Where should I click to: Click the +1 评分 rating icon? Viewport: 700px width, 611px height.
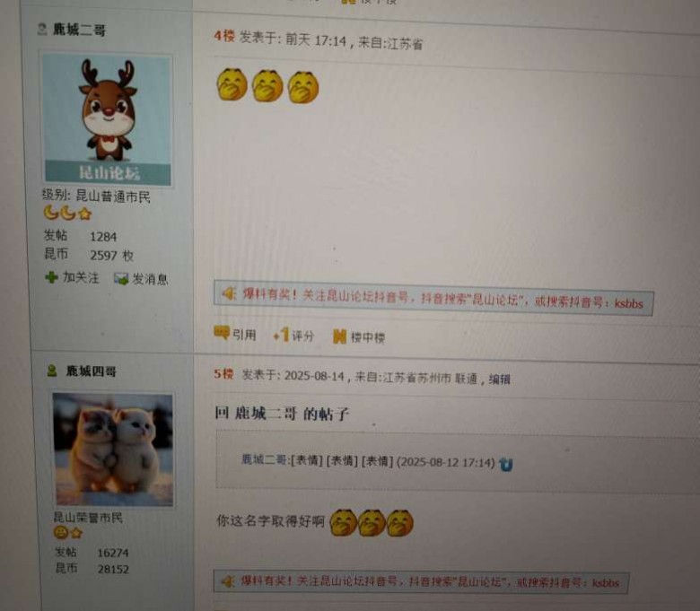click(x=282, y=335)
